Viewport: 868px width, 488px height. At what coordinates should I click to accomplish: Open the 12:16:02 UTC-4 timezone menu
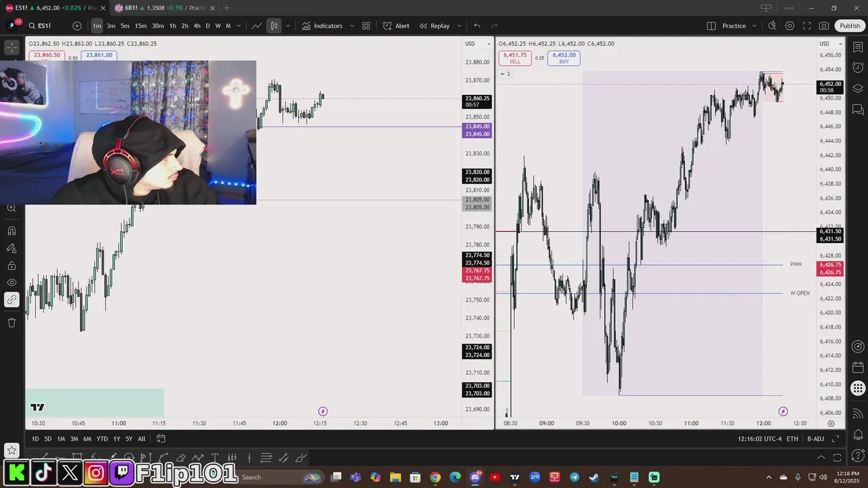pos(760,439)
